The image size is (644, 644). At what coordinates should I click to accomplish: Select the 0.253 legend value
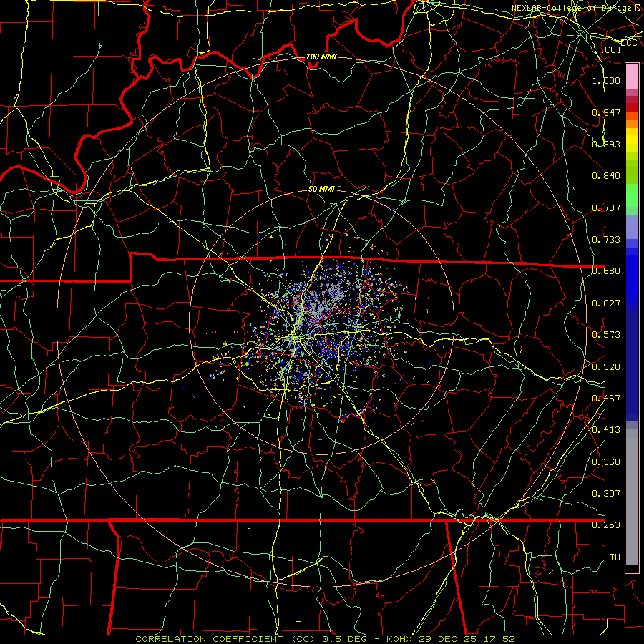606,525
